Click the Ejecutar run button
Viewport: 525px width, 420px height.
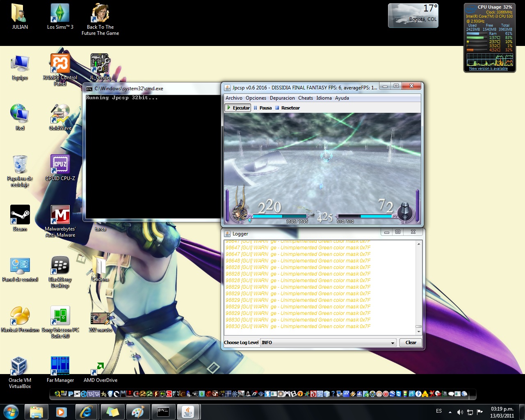238,108
